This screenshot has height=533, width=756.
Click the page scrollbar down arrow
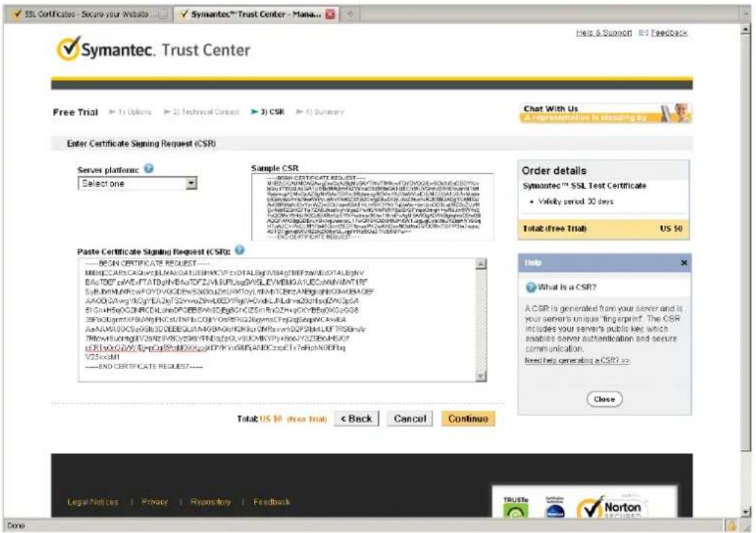(746, 512)
